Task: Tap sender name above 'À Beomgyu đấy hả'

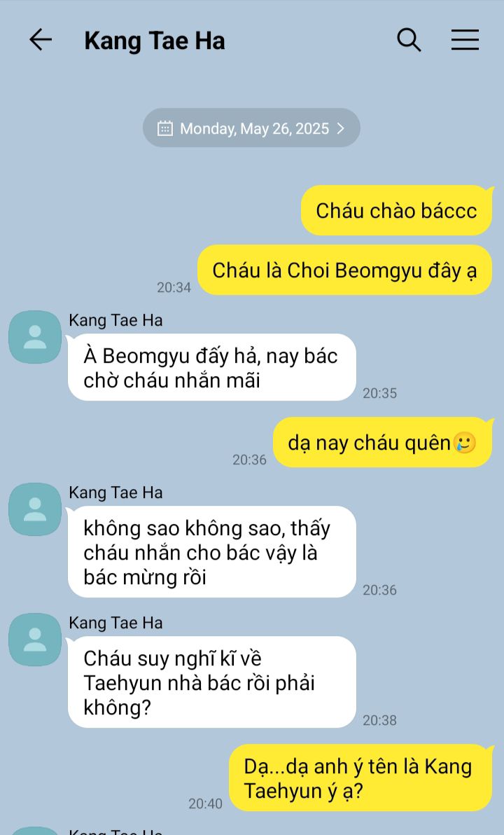Action: [115, 320]
